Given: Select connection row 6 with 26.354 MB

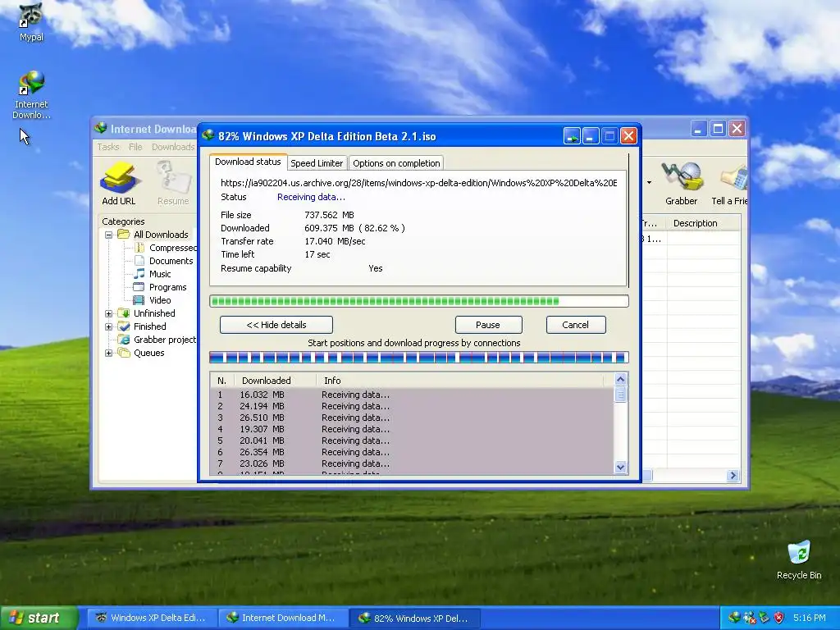Looking at the screenshot, I should tap(412, 452).
